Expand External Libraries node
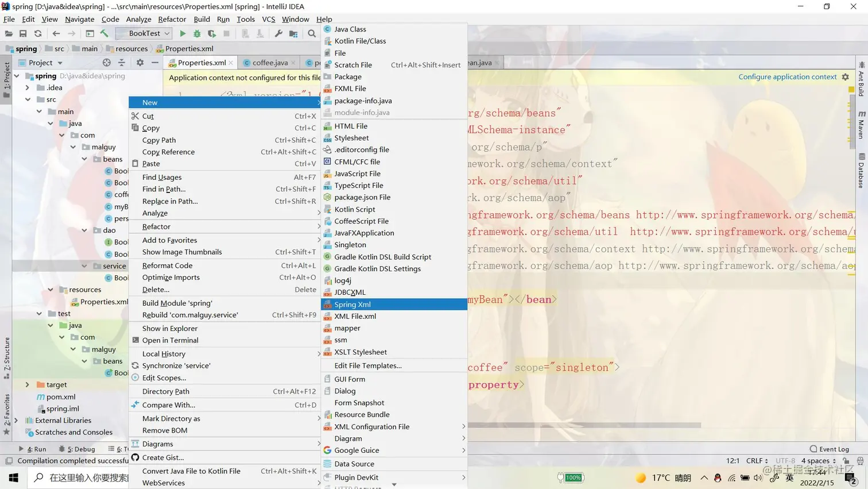 tap(16, 421)
